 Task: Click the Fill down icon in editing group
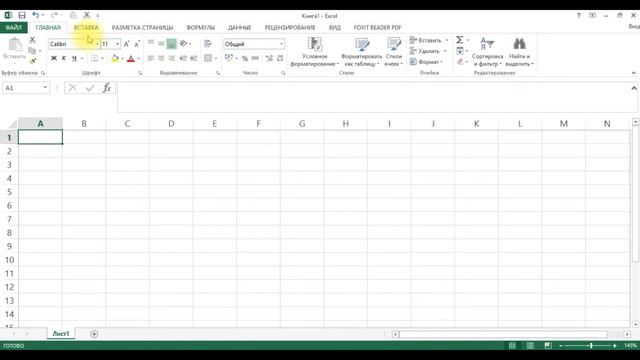(460, 51)
